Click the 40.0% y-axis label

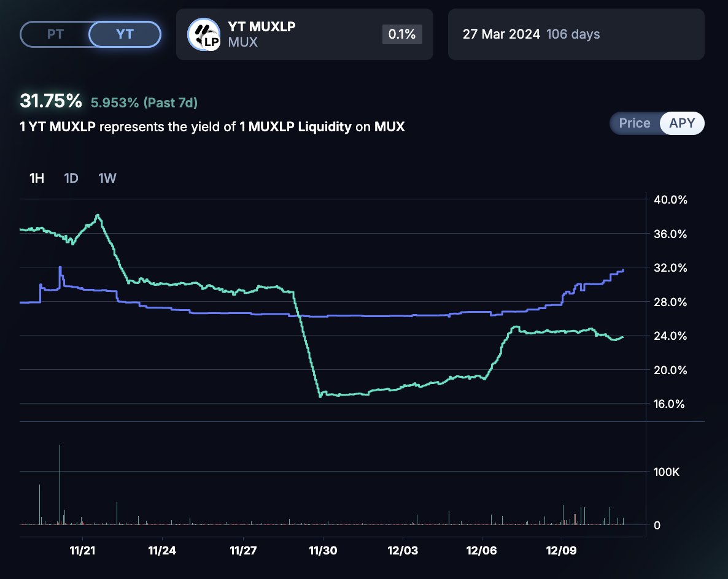point(670,199)
